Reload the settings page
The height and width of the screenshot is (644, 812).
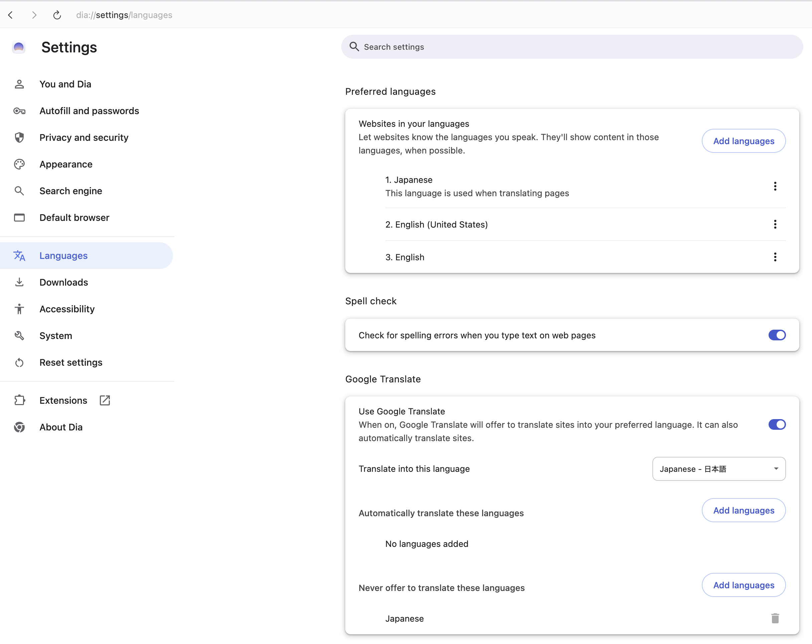click(57, 15)
